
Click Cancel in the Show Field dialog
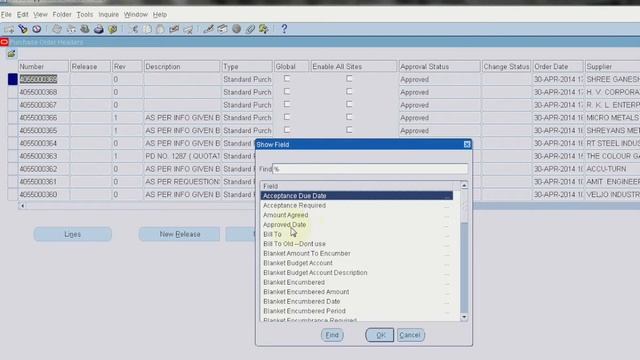[410, 335]
